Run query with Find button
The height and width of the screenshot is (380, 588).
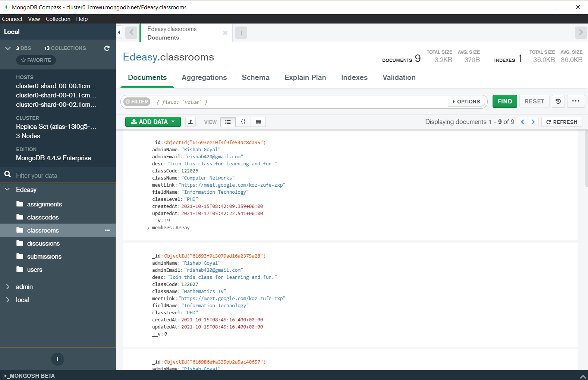click(x=504, y=101)
